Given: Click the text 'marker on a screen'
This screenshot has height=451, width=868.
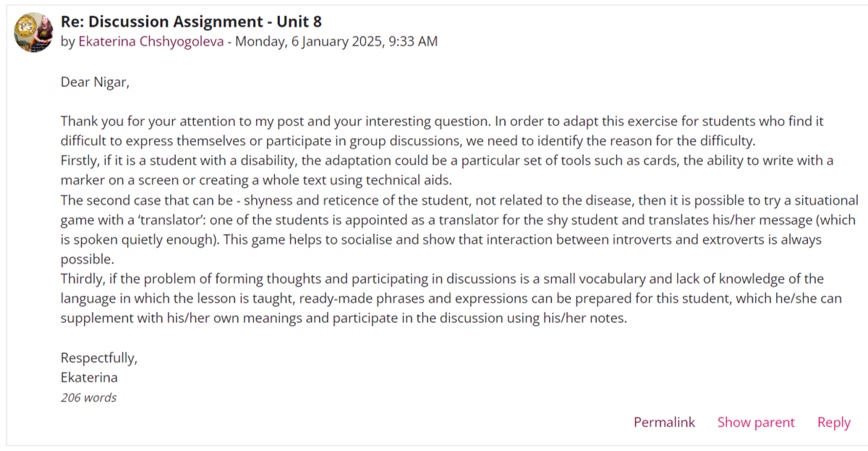Looking at the screenshot, I should (x=114, y=180).
